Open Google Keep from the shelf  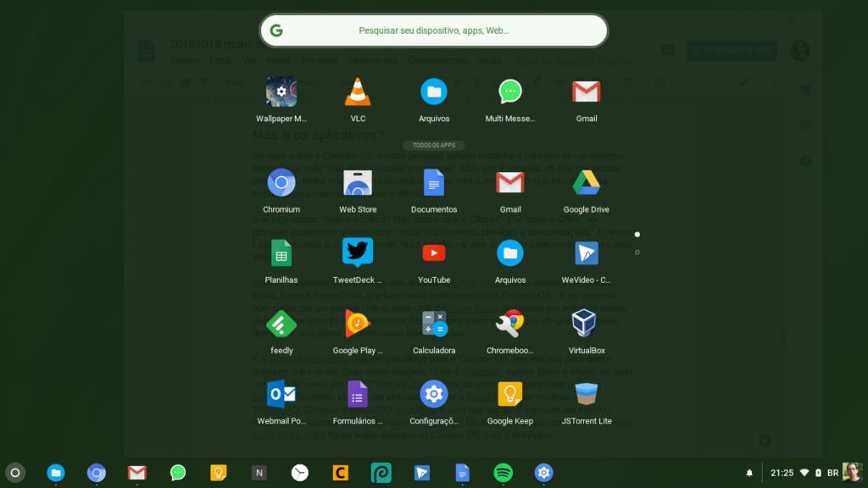[x=219, y=473]
